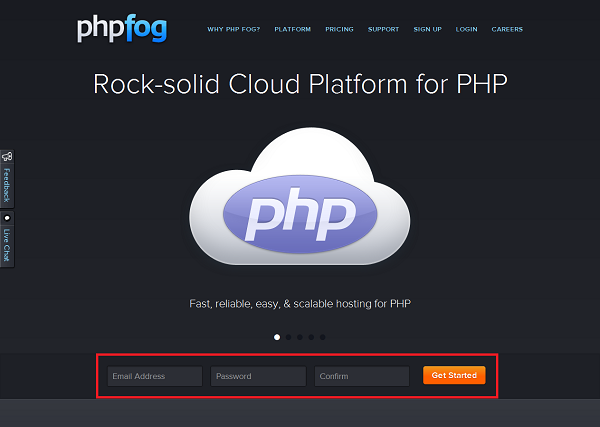The image size is (600, 427).
Task: Click the PHP cloud illustration
Action: pos(300,197)
